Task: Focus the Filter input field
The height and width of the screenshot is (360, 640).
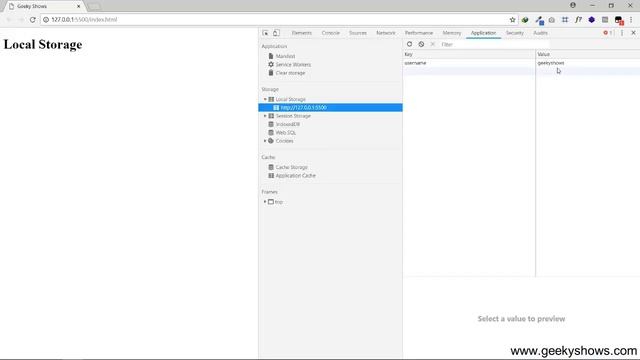Action: 494,44
